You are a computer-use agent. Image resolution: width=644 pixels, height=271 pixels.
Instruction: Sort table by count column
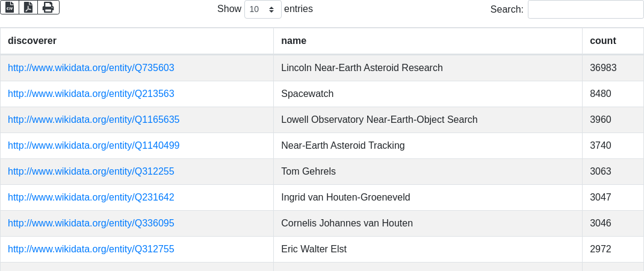pyautogui.click(x=602, y=41)
